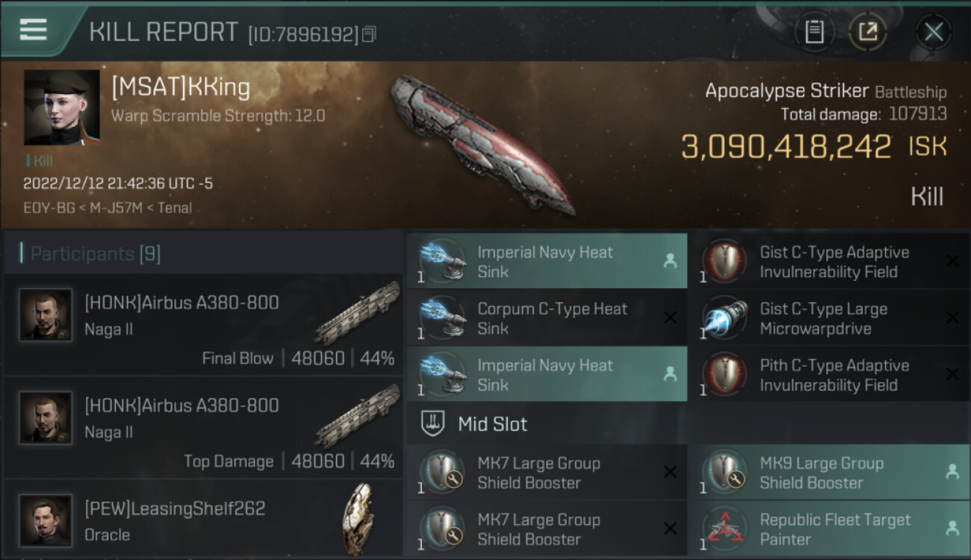This screenshot has width=971, height=560.
Task: Tap the Republic Fleet Target Painter icon
Action: tap(725, 529)
